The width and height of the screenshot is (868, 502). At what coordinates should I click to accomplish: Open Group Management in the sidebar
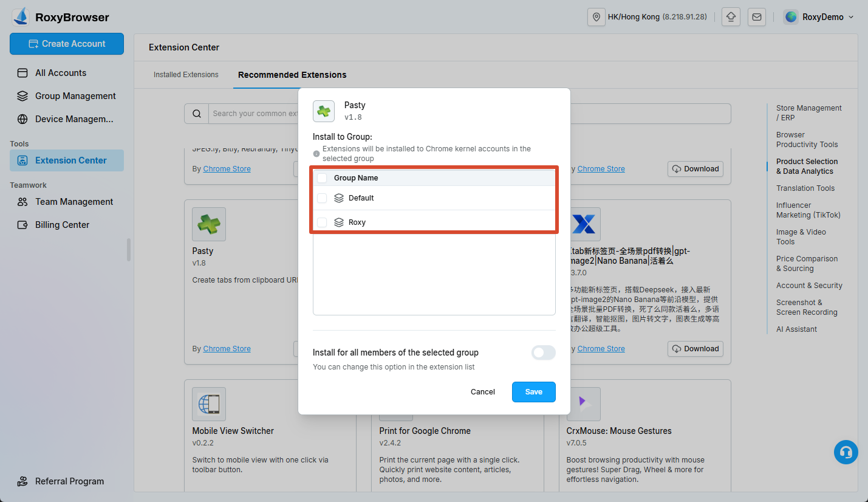click(67, 96)
